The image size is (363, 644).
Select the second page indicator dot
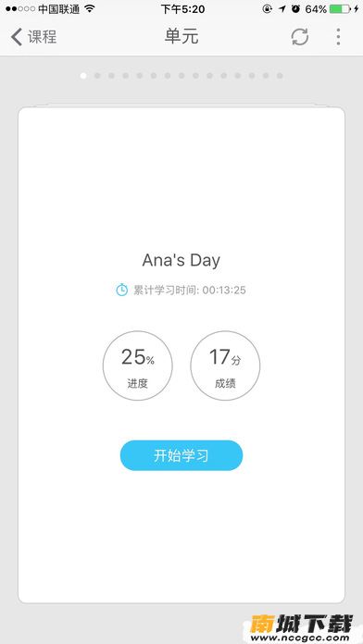point(97,76)
